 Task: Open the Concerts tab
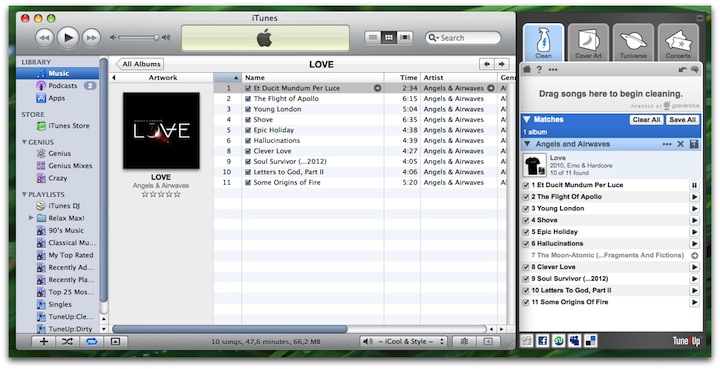click(x=678, y=42)
